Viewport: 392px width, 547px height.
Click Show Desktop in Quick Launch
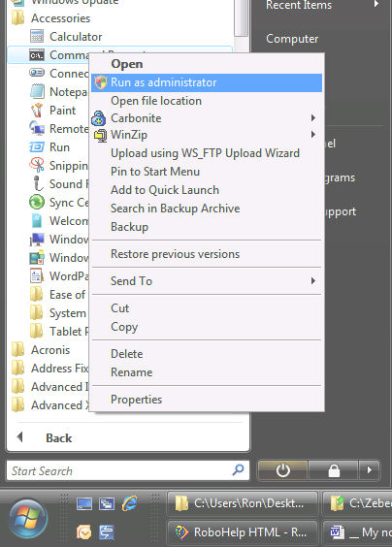point(84,503)
